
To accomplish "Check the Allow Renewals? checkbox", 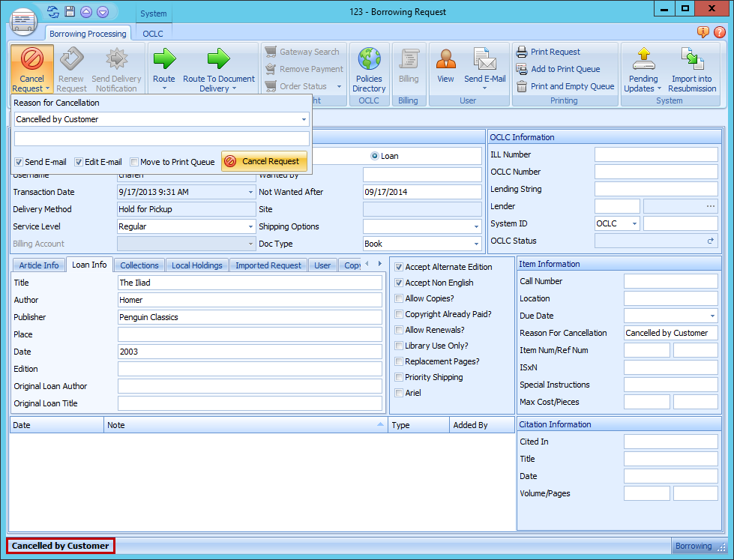I will pyautogui.click(x=400, y=330).
